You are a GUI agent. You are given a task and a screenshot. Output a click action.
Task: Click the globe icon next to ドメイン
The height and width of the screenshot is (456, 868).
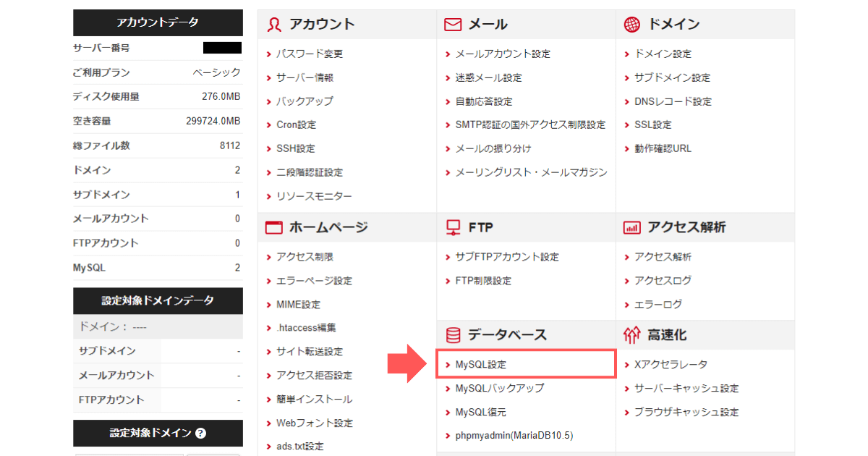click(x=632, y=24)
